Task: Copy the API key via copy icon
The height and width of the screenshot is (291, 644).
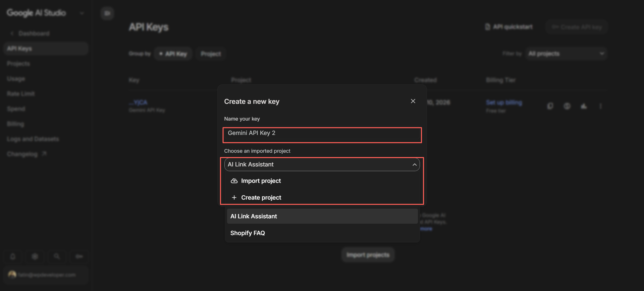Action: (x=550, y=106)
